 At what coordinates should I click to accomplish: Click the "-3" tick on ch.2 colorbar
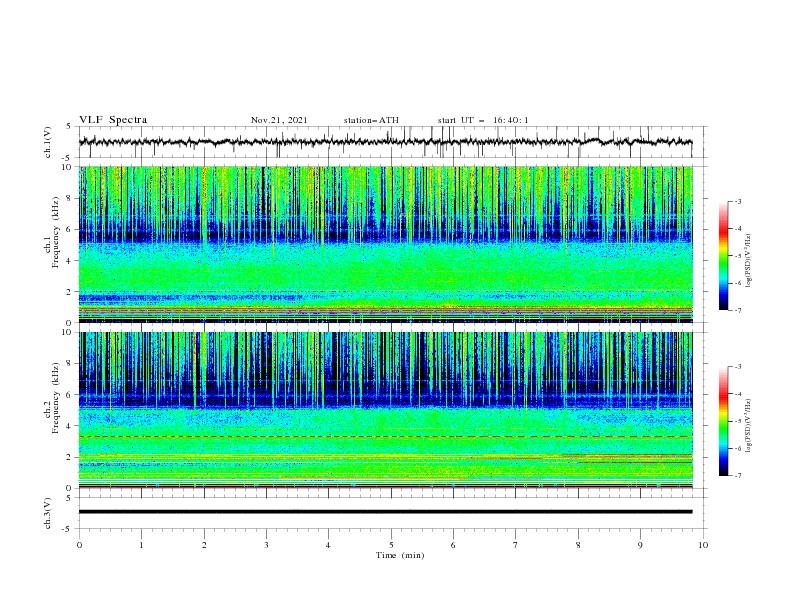click(x=737, y=367)
